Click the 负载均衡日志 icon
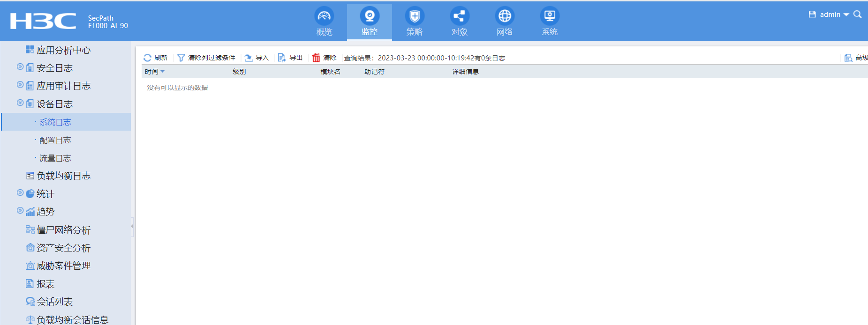The height and width of the screenshot is (325, 868). (x=30, y=176)
